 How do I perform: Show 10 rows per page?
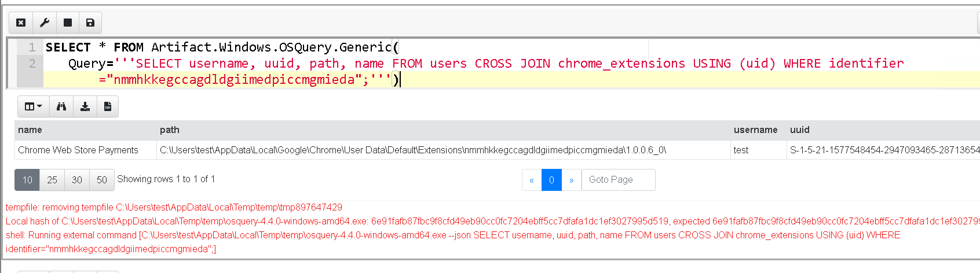tap(27, 180)
